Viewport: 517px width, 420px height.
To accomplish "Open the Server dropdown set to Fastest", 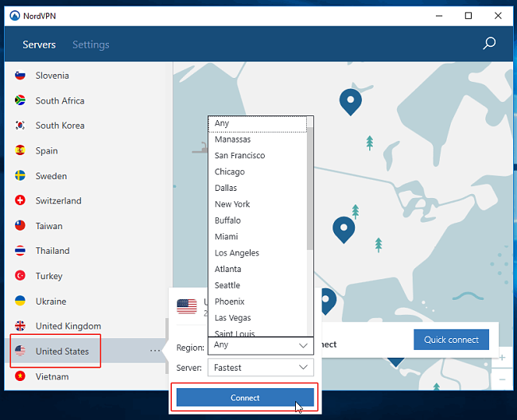I will pos(261,367).
